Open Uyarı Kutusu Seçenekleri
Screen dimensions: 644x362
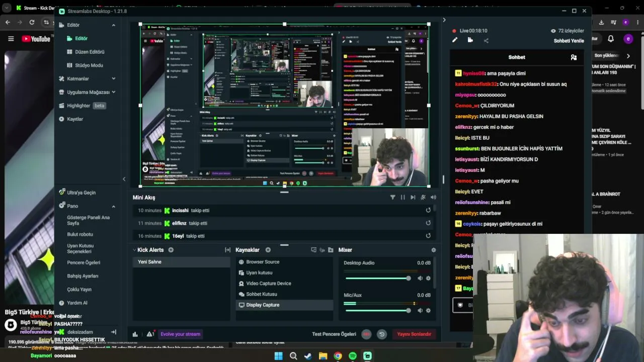coord(80,248)
